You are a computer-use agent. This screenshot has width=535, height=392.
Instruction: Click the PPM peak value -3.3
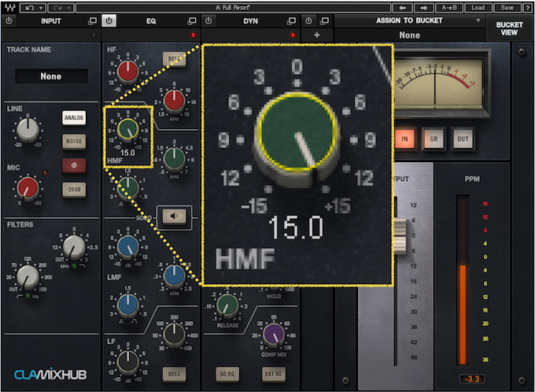(x=472, y=379)
